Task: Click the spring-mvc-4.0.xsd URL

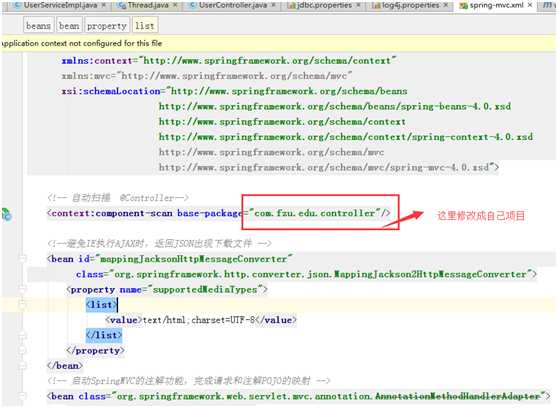Action: (326, 167)
